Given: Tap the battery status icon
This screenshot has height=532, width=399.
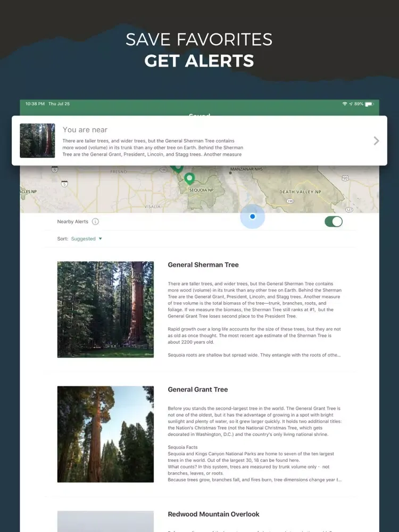Looking at the screenshot, I should tap(369, 104).
